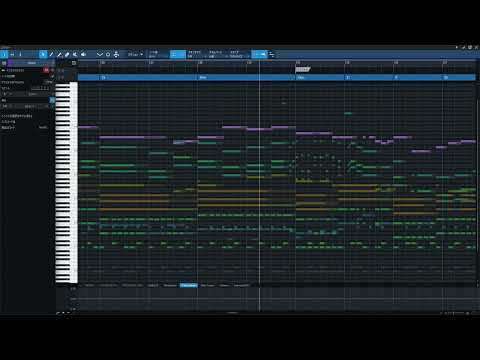Open the quantize value dropdown
The image size is (480, 360).
pos(135,54)
